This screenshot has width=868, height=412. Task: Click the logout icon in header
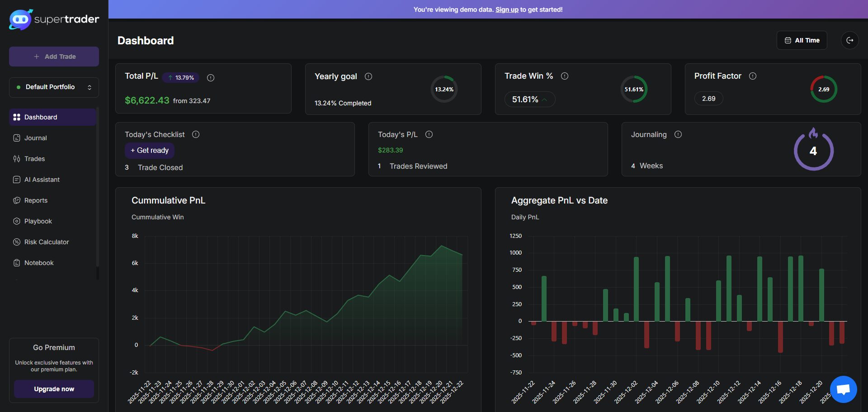849,40
